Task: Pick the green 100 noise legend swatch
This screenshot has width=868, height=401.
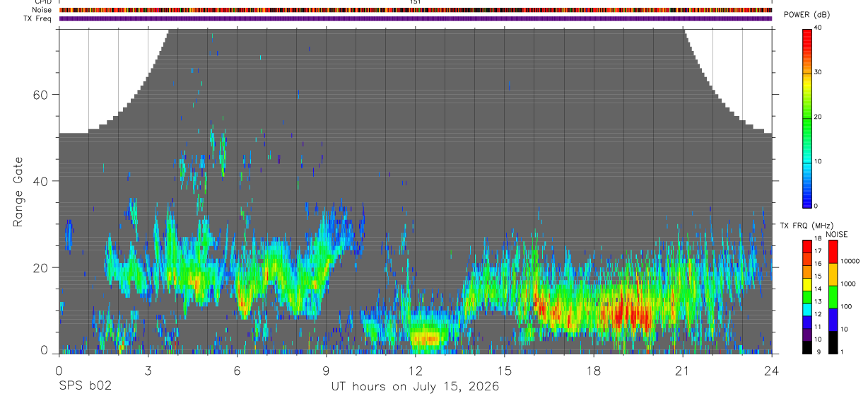Action: (x=832, y=297)
